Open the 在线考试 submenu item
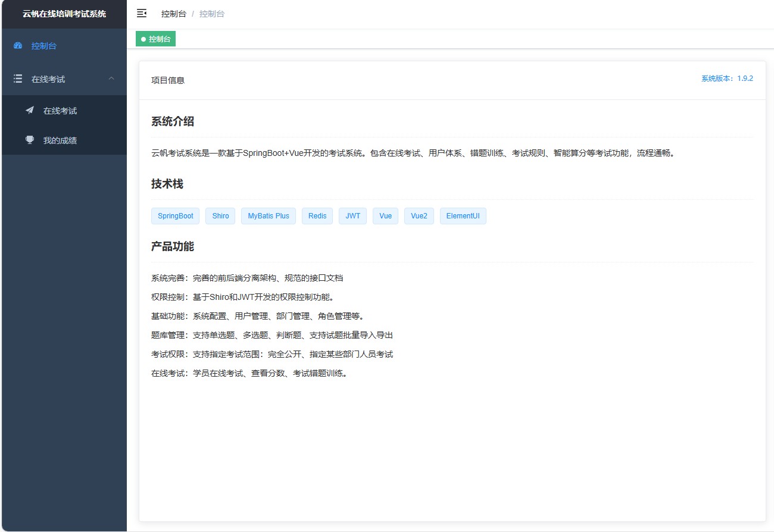The height and width of the screenshot is (532, 774). click(x=64, y=111)
